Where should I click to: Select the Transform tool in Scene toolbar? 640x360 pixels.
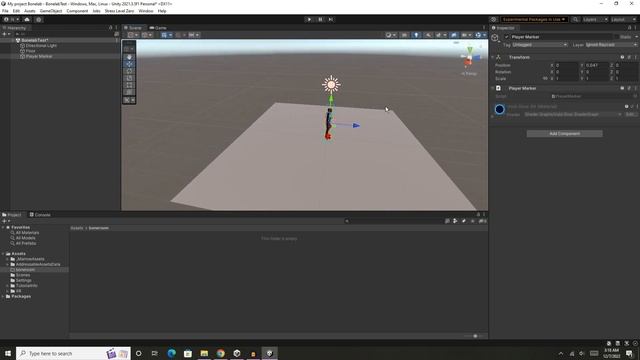click(129, 92)
